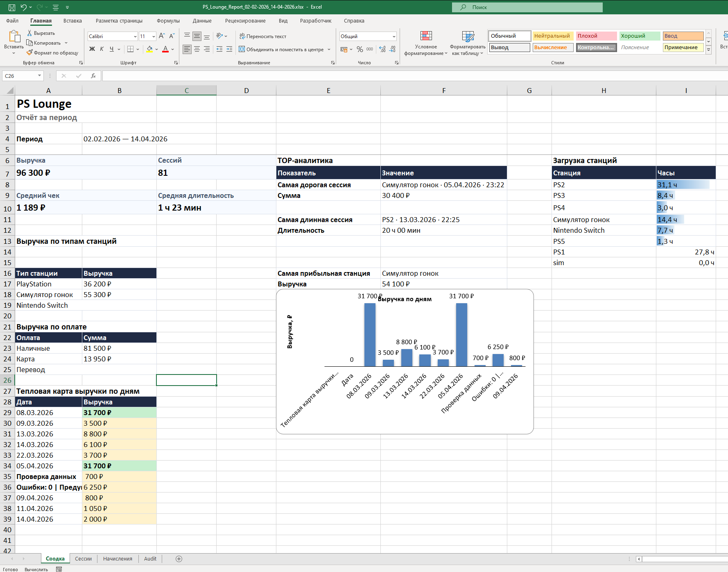Toggle Wrap Text option
Viewport: 728px width, 572px height.
(x=263, y=36)
